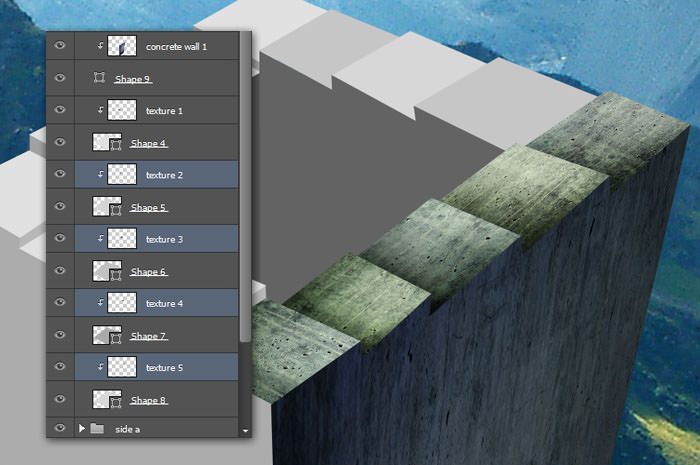Select the texture 2 layer name
Screen dimensions: 700x465
point(164,175)
